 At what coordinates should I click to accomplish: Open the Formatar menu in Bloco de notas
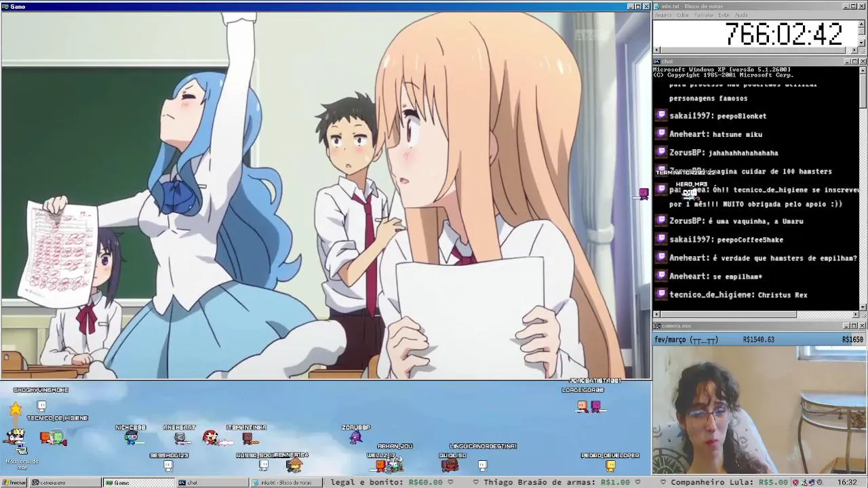tap(704, 15)
